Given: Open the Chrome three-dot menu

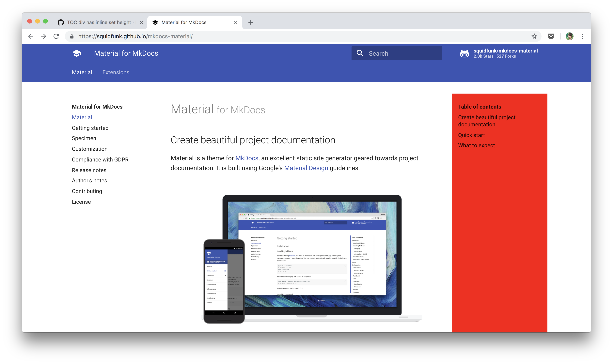Looking at the screenshot, I should pyautogui.click(x=582, y=36).
